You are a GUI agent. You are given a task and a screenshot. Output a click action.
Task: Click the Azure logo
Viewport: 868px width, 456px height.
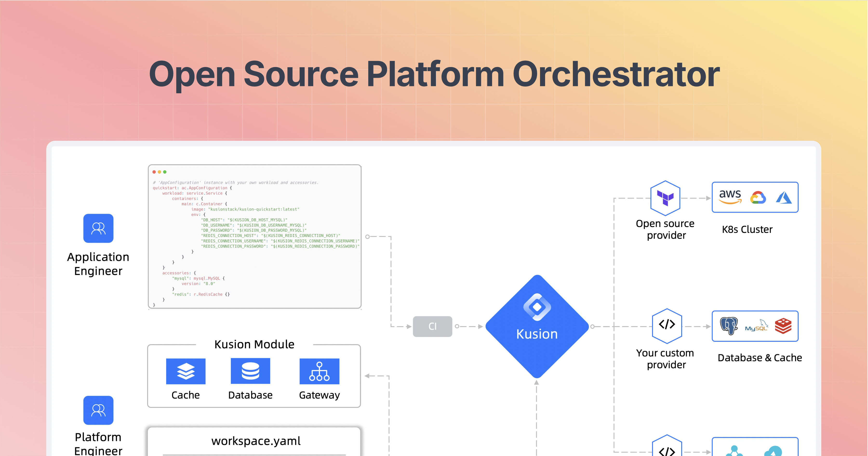(784, 197)
